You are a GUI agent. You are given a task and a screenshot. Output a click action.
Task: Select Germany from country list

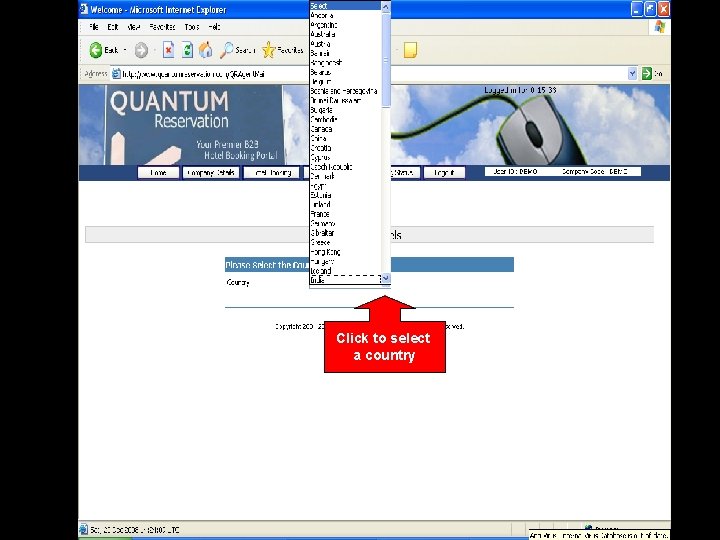tap(346, 224)
